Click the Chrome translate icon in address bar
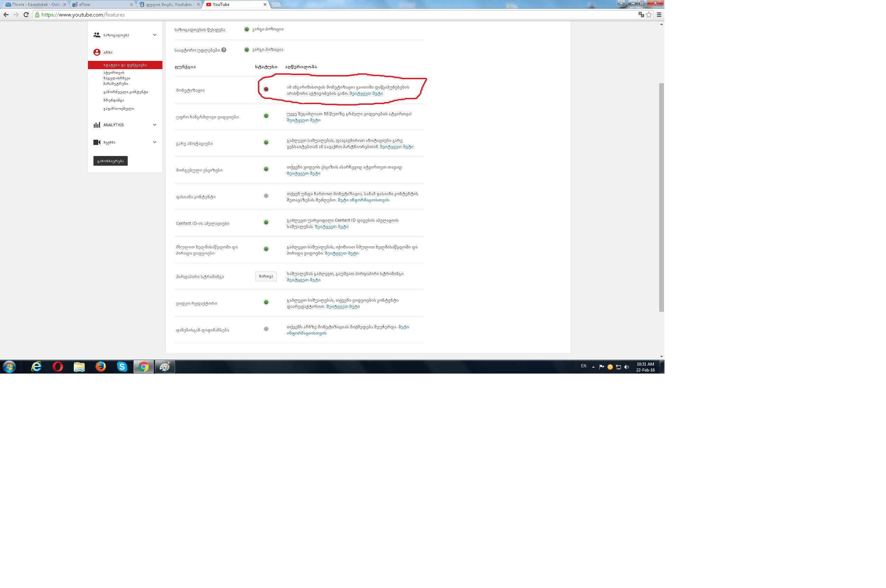 click(x=641, y=15)
